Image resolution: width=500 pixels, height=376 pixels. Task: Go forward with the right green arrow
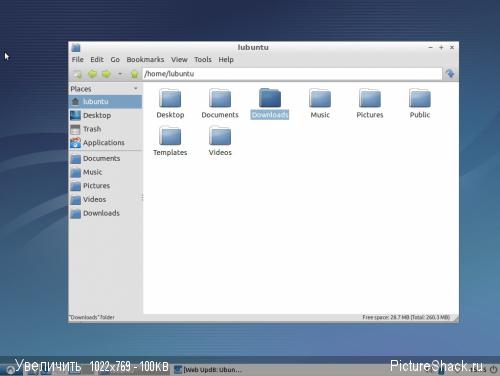[x=106, y=74]
